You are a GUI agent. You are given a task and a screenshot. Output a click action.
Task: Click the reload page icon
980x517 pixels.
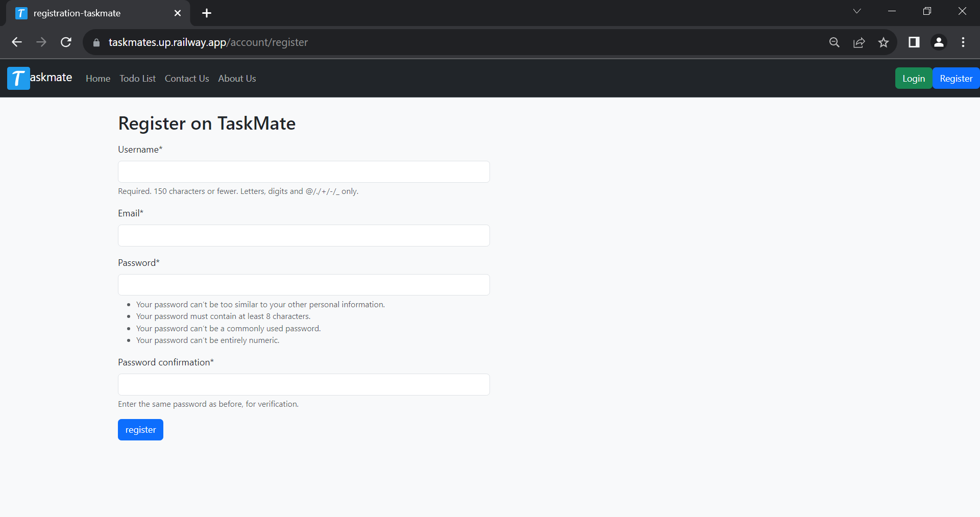tap(66, 42)
